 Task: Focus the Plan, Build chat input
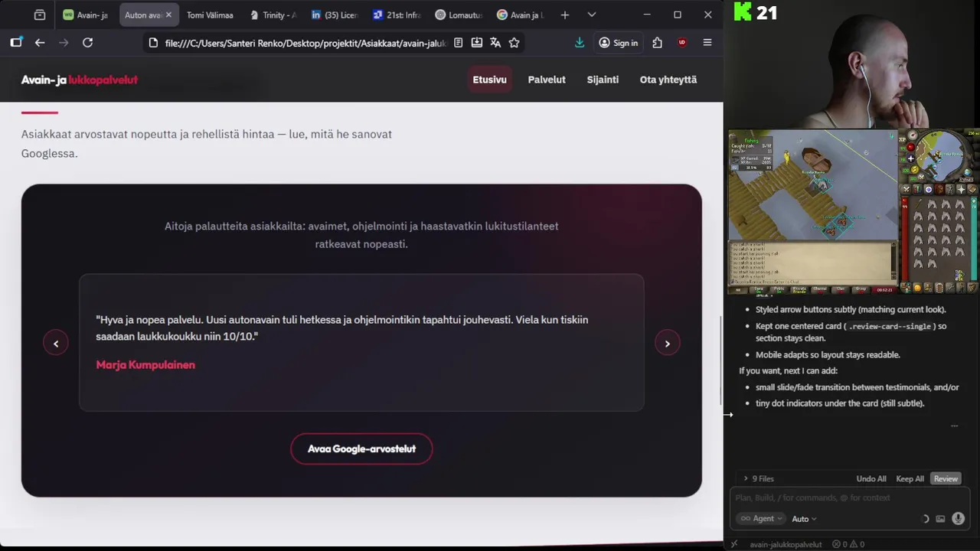849,497
